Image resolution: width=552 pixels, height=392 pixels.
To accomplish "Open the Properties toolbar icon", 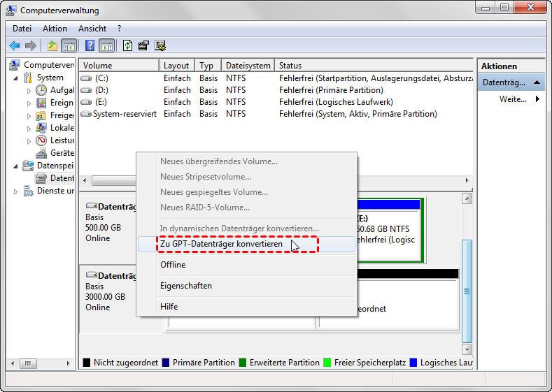I will tap(143, 45).
